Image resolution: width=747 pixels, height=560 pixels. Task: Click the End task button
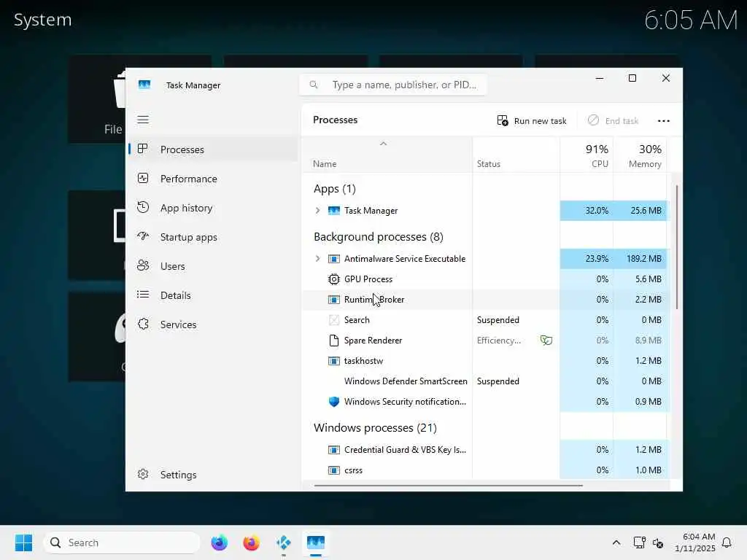coord(613,121)
